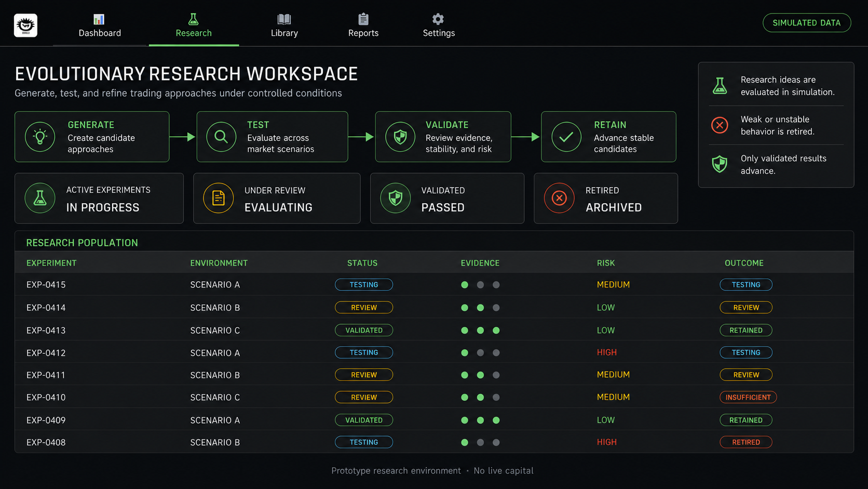Image resolution: width=868 pixels, height=489 pixels.
Task: Click the Validate shield icon
Action: click(x=400, y=137)
